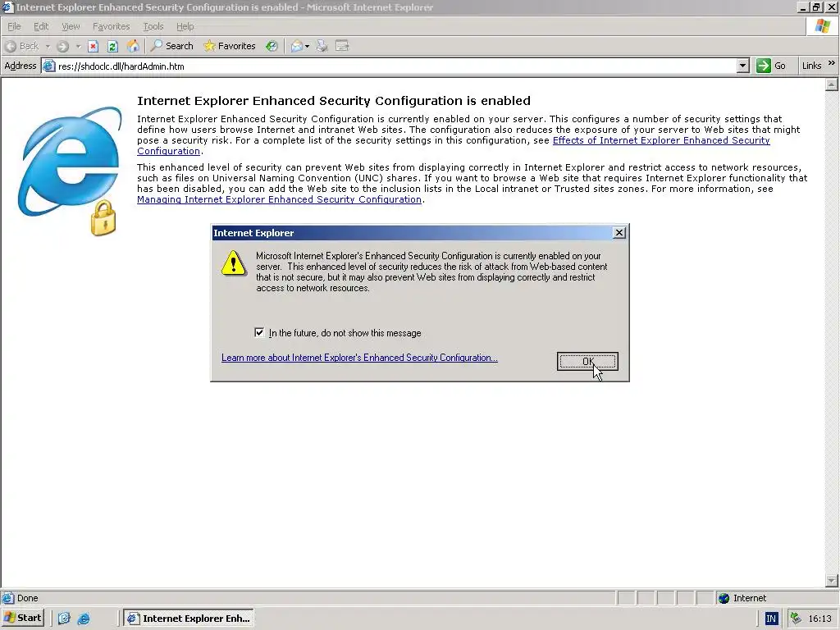Click the network tray icon near clock
Screen dimensions: 840x630
tap(796, 619)
